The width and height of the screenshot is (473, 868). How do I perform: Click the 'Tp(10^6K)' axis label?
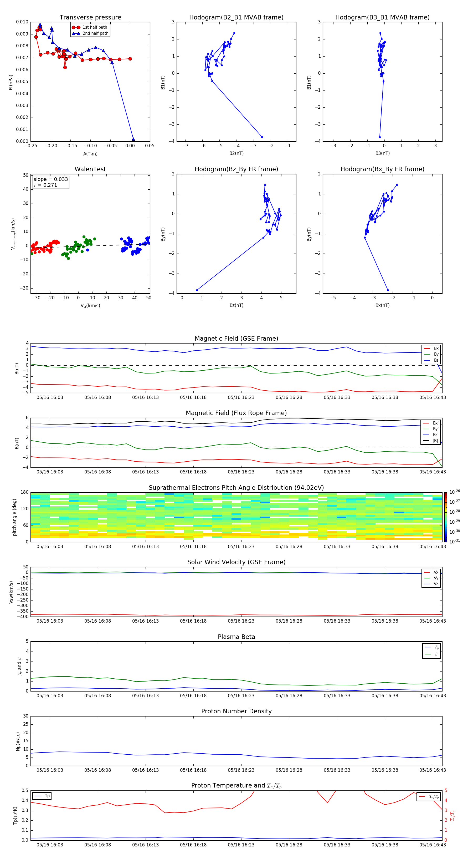tap(15, 815)
